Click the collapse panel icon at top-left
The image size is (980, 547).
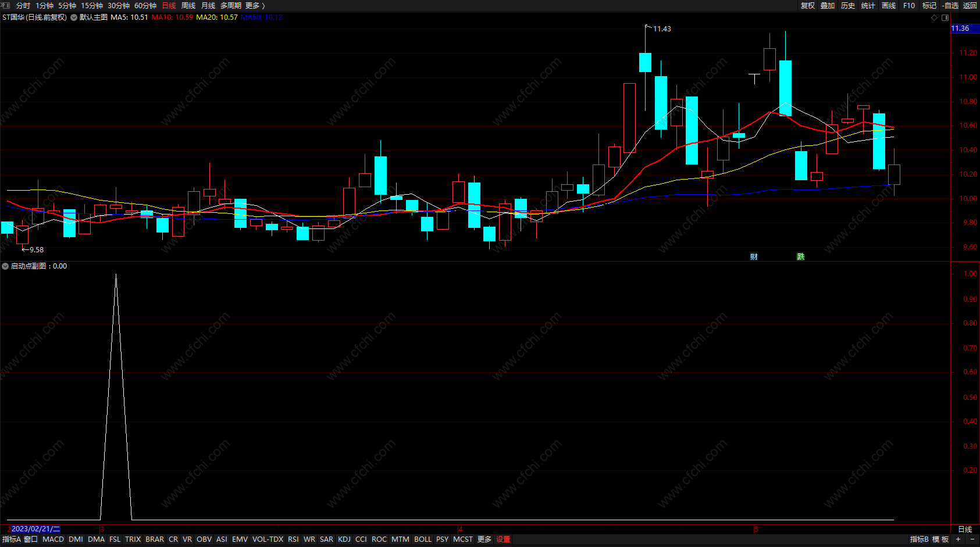[6, 5]
